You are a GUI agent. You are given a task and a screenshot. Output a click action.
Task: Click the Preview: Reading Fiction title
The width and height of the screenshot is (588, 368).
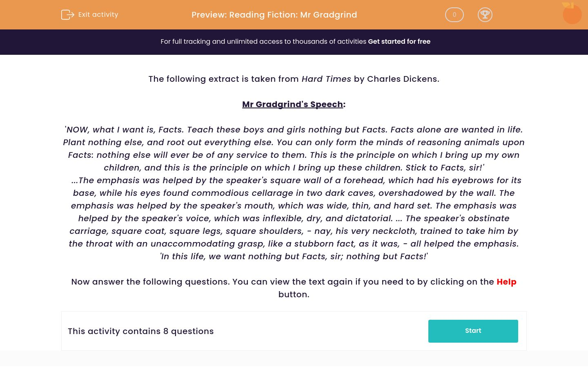click(274, 15)
